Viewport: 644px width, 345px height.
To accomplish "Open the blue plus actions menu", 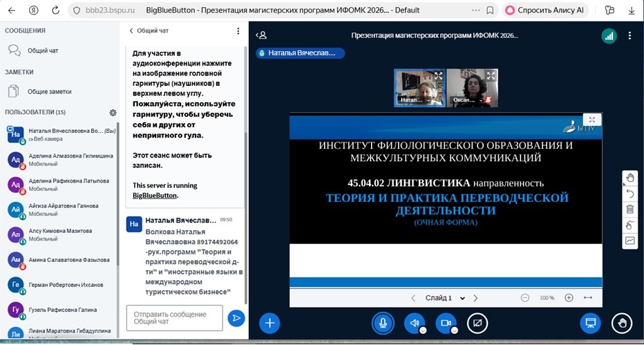I will point(269,323).
